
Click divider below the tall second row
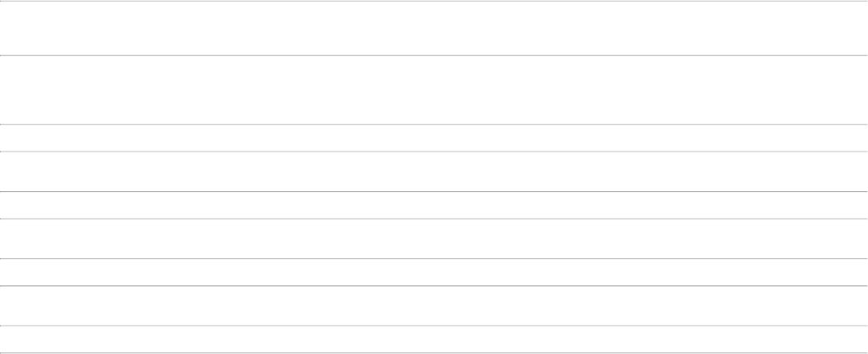tap(434, 124)
